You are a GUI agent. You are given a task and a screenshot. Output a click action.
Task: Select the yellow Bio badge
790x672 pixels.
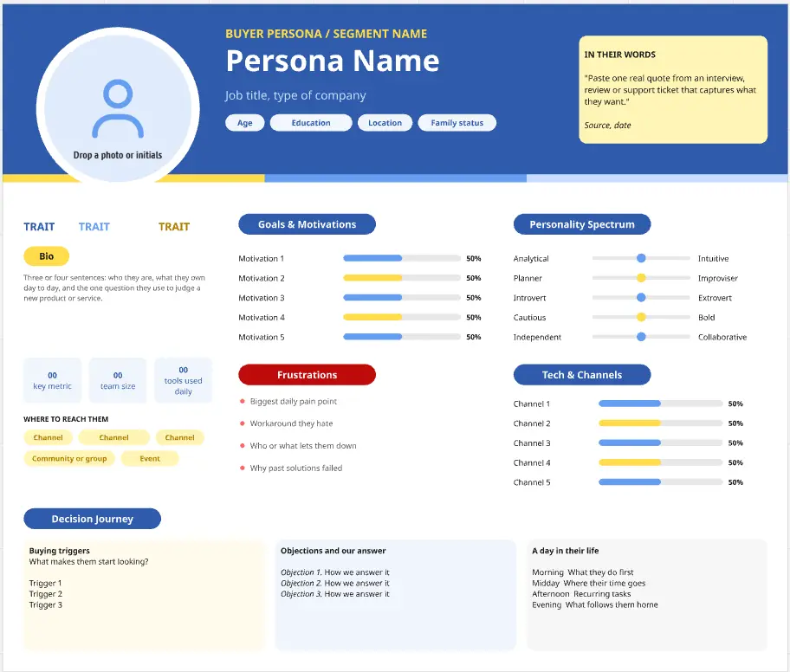click(47, 256)
